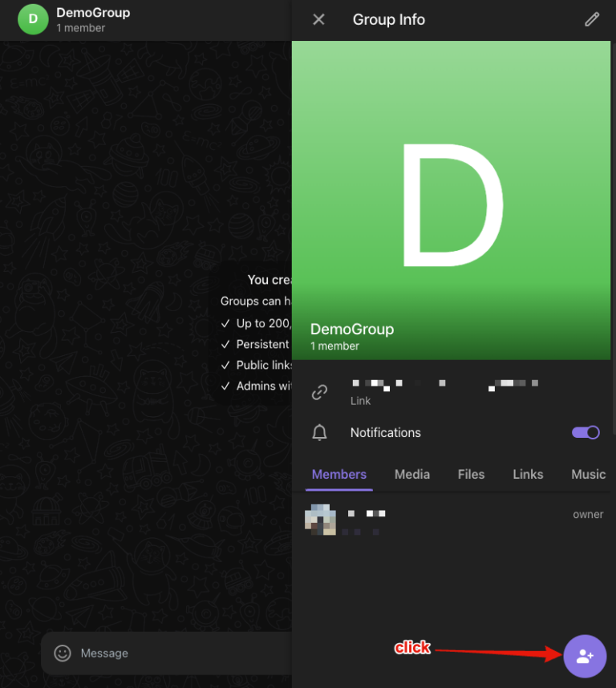Switch to the Media tab
Screen dimensions: 616x688
click(412, 474)
